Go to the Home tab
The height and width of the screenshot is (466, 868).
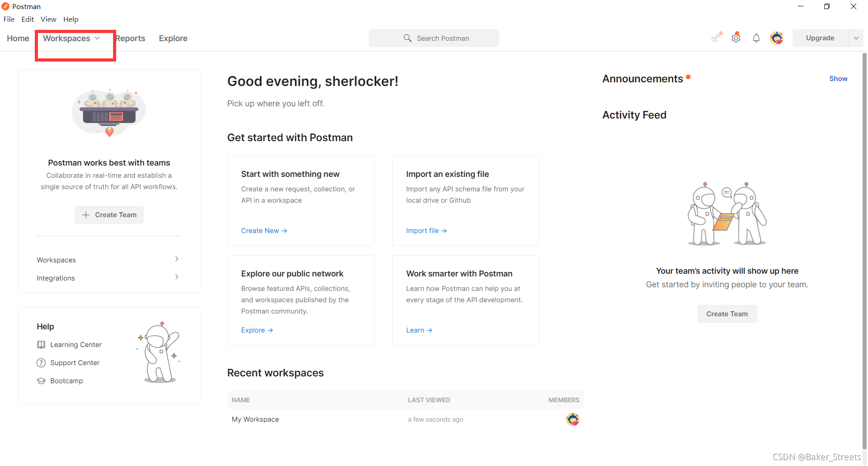pos(18,38)
